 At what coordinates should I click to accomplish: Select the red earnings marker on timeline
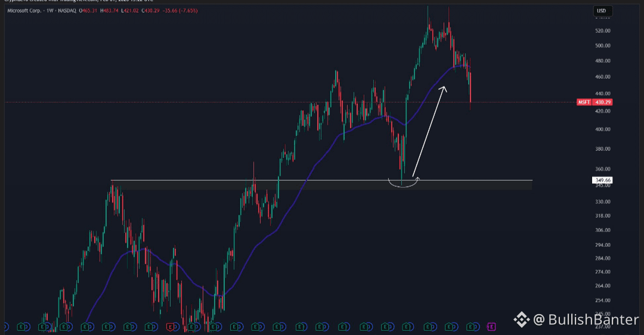(x=171, y=327)
